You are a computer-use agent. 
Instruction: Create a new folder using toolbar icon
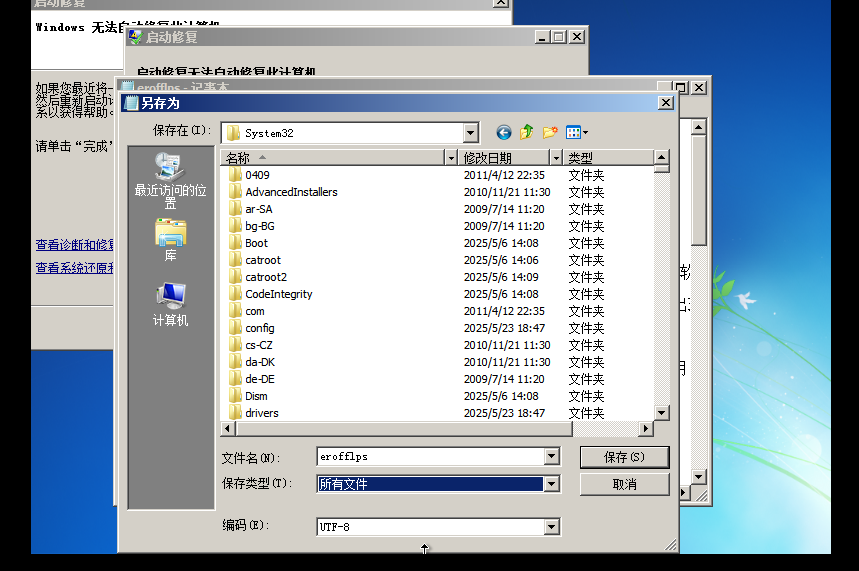[549, 133]
